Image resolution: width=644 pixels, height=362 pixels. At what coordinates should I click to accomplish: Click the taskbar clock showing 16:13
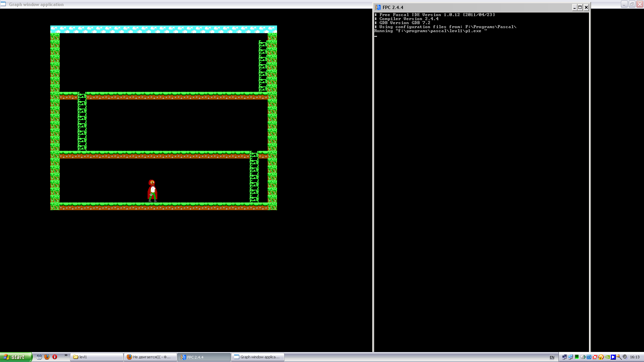click(635, 357)
